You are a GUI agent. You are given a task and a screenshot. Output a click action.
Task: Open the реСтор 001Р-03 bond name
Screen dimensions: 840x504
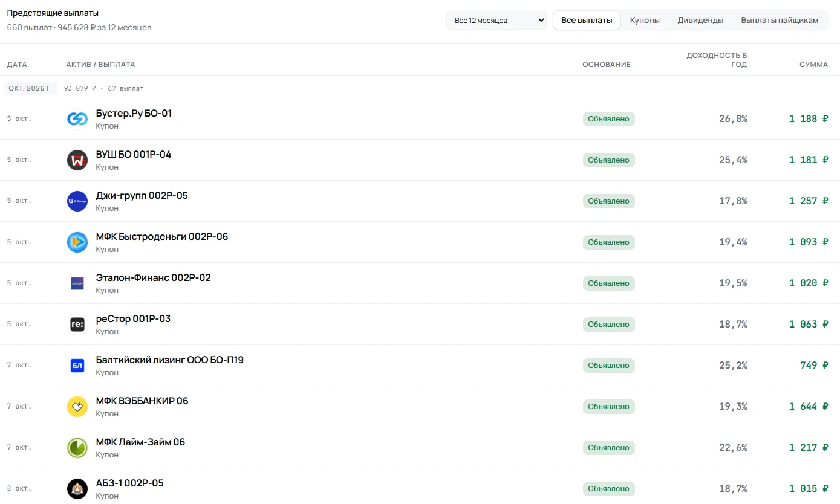(133, 319)
